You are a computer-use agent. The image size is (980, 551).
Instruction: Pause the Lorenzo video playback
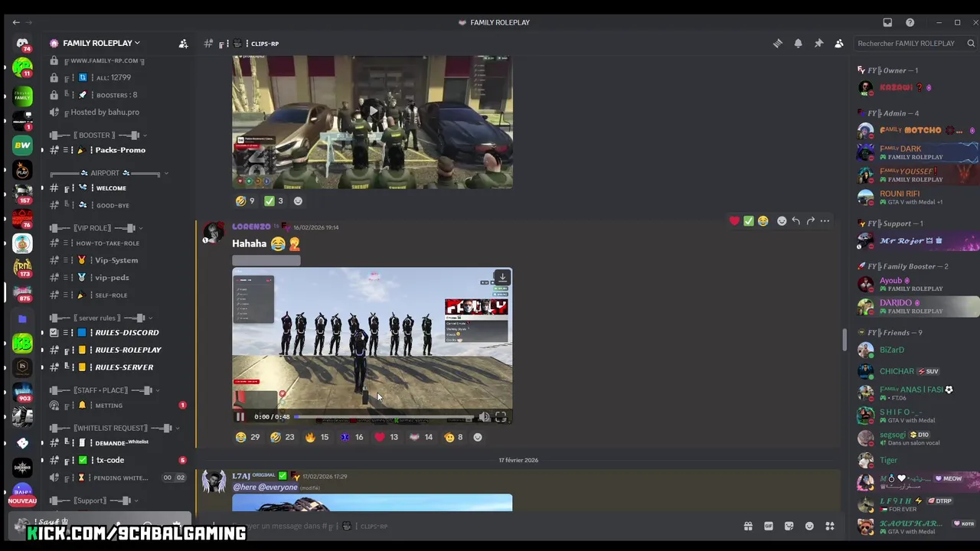click(x=240, y=417)
